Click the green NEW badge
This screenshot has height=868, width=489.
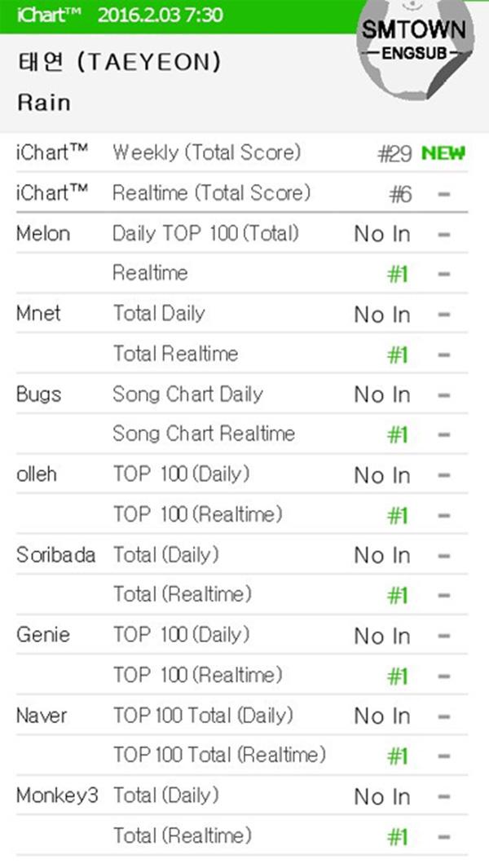443,153
